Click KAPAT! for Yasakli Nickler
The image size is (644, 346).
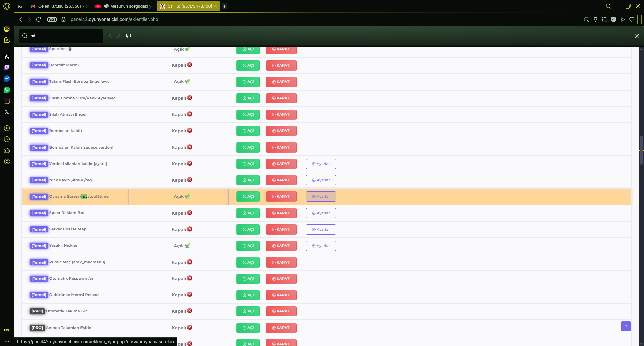pos(281,246)
